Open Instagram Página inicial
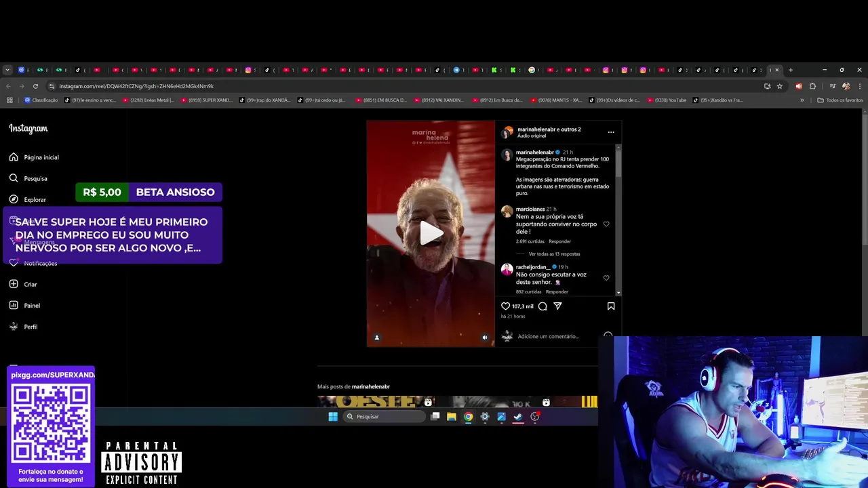The height and width of the screenshot is (488, 868). (34, 157)
